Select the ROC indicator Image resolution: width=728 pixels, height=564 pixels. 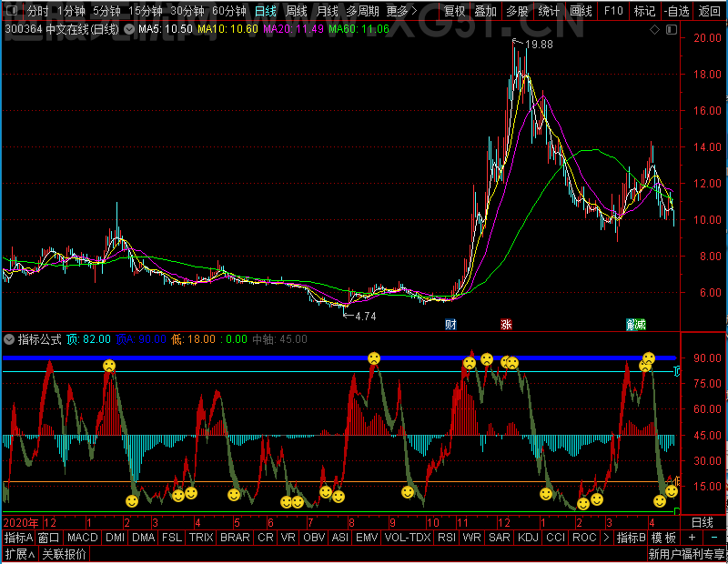[x=584, y=538]
